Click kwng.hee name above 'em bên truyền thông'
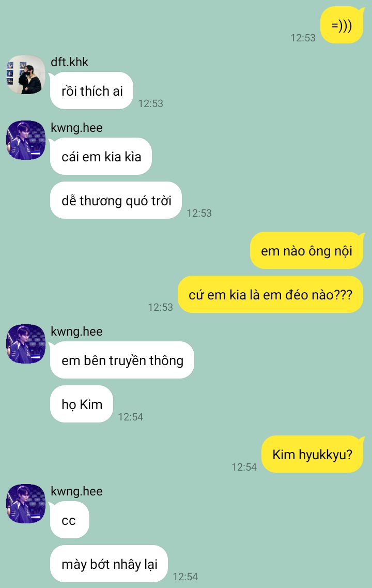This screenshot has width=372, height=588. (77, 331)
